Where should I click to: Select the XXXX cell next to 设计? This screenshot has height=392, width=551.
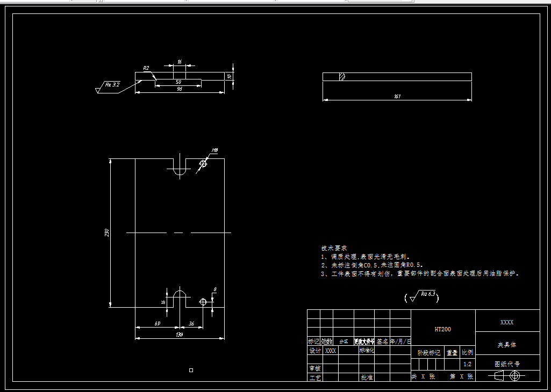(330, 350)
